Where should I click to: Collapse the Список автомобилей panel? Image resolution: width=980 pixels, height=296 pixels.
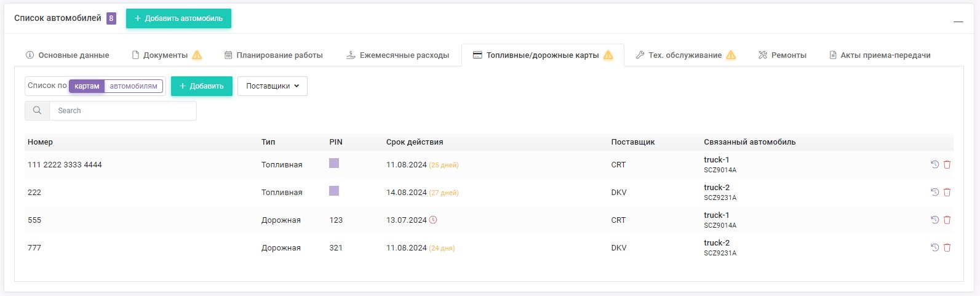click(x=958, y=22)
